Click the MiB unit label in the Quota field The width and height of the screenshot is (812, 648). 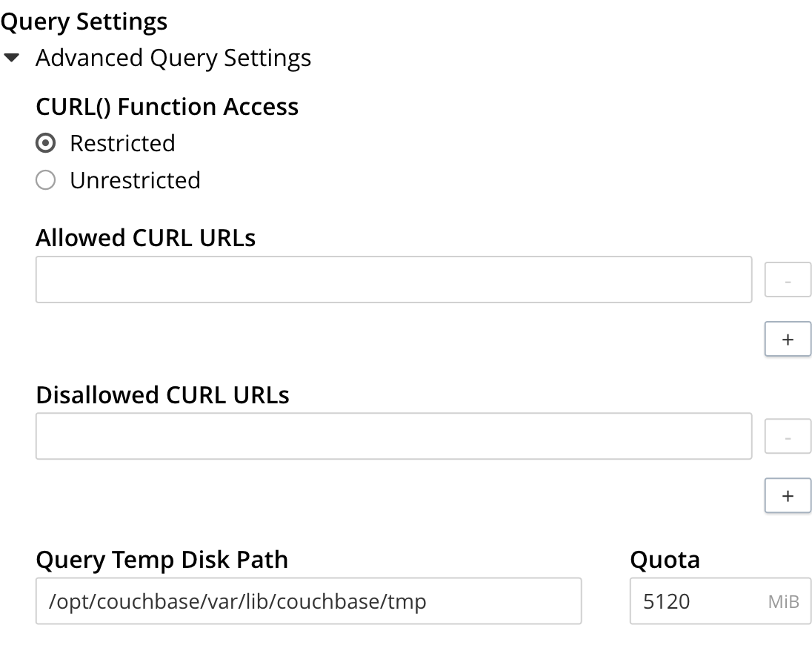tap(785, 602)
